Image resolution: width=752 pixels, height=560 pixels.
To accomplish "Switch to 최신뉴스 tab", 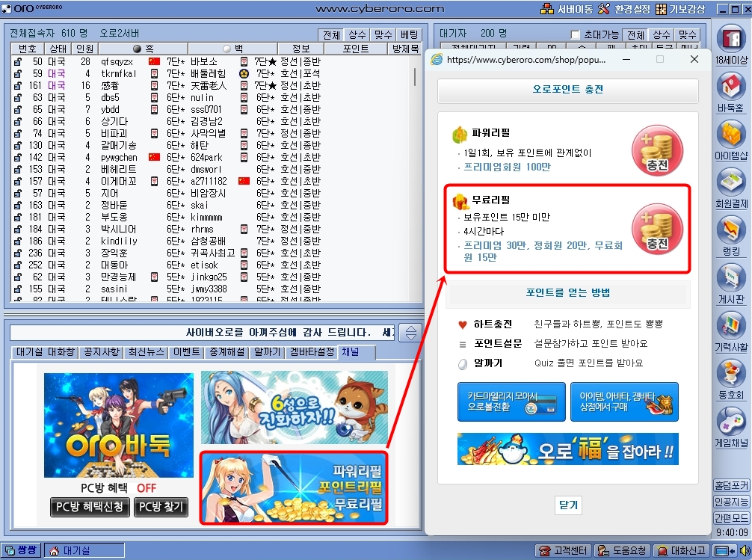I will (147, 351).
